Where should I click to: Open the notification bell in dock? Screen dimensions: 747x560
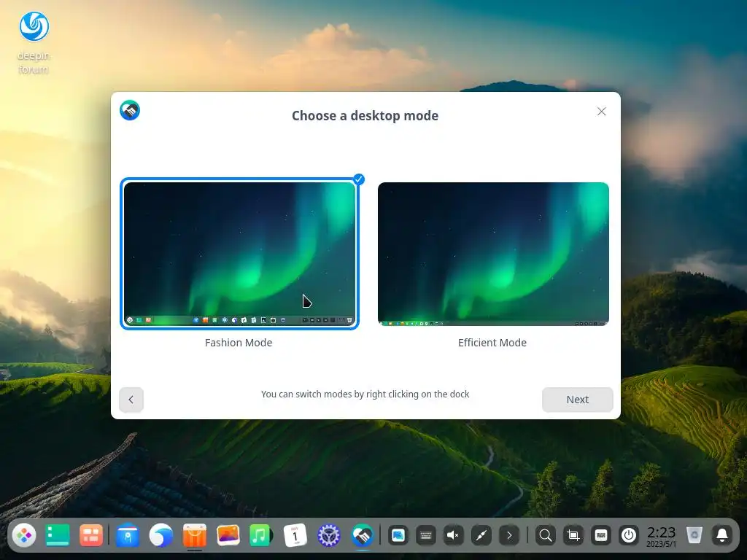tap(722, 536)
